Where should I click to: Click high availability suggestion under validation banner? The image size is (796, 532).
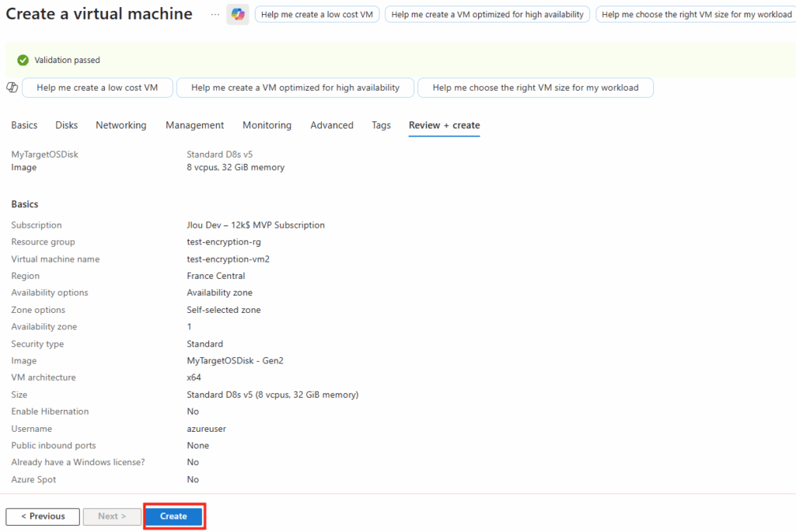(x=295, y=88)
